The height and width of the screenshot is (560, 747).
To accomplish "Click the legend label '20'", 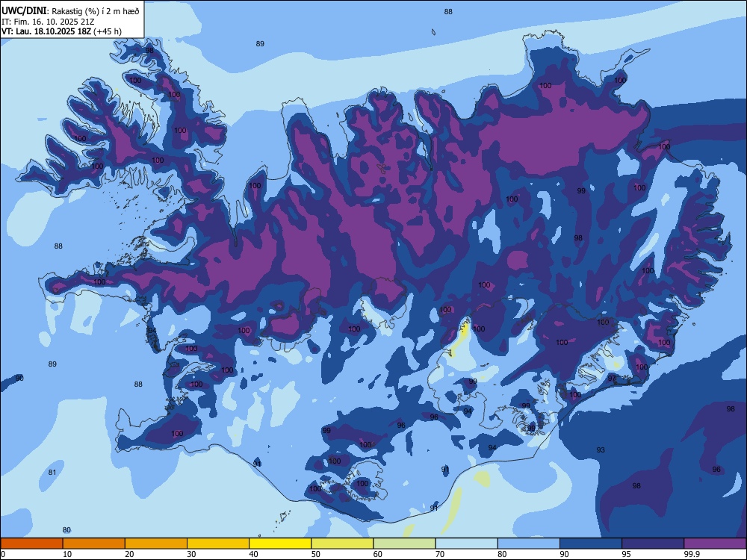I will pos(129,554).
